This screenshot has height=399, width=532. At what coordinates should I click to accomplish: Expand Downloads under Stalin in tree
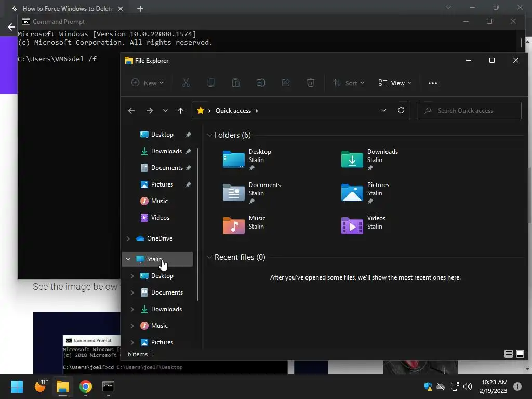tap(132, 309)
